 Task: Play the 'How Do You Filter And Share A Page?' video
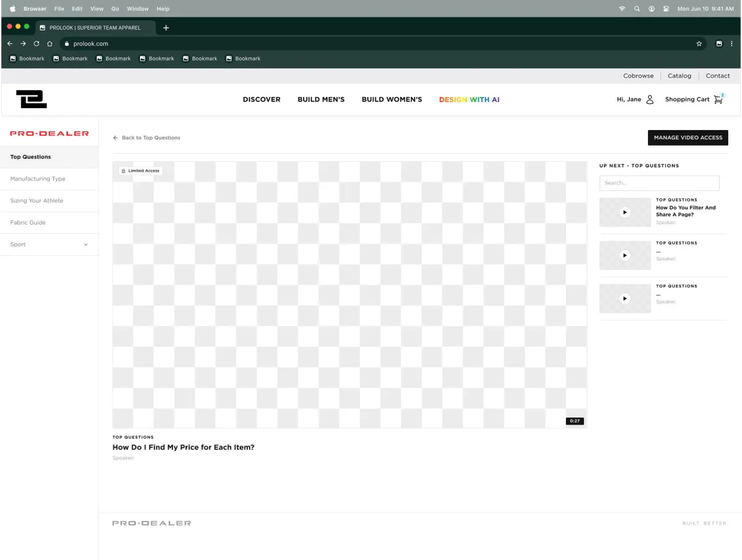[x=624, y=212]
